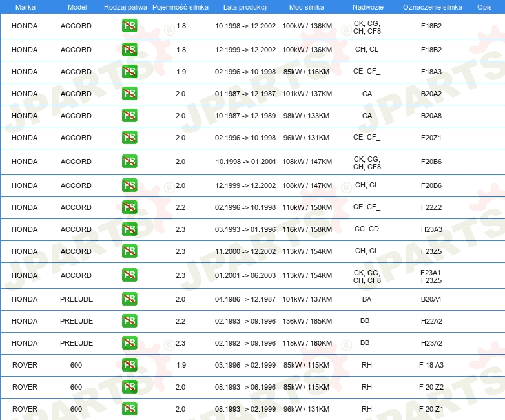Click the Rodzaj paliwa column header
Screen dimensions: 505x420
(125, 7)
